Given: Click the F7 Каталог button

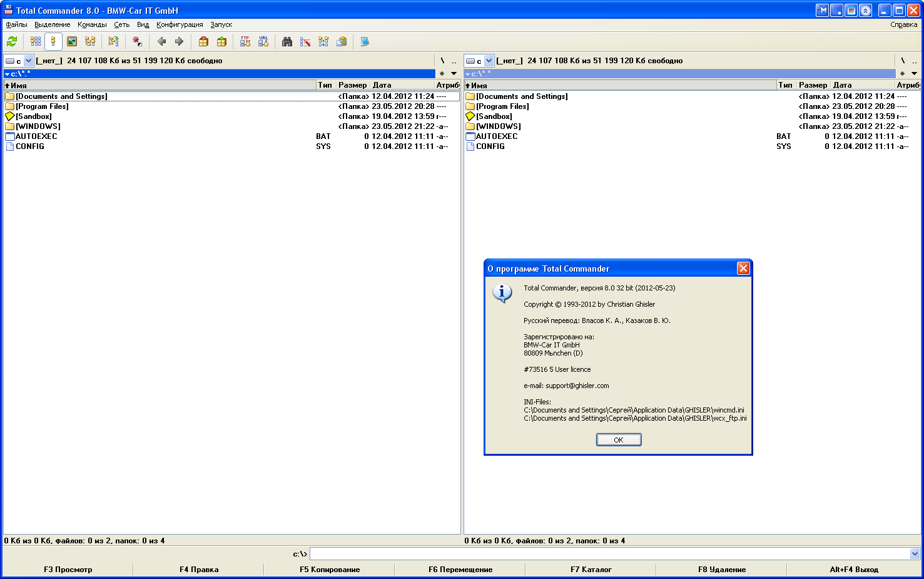Looking at the screenshot, I should [x=591, y=570].
